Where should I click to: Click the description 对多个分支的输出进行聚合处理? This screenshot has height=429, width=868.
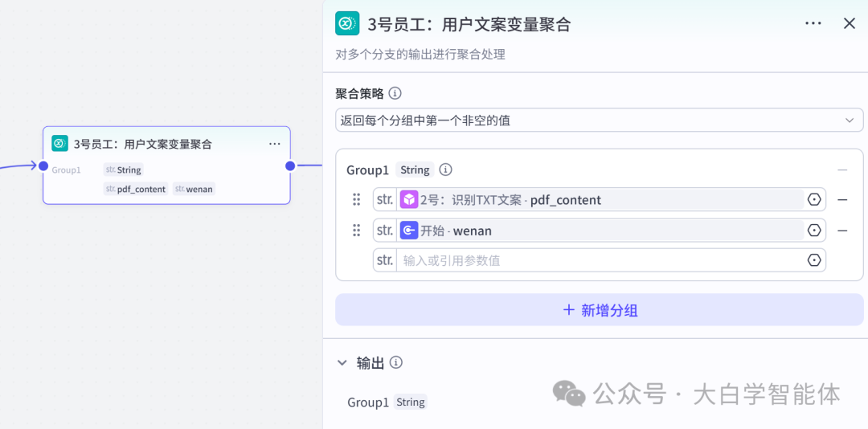(x=420, y=55)
